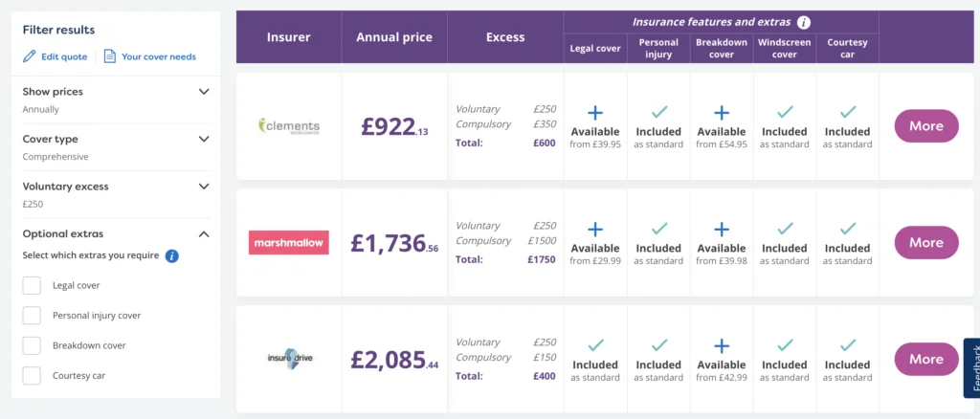Collapse the Optional extras section
Viewport: 980px width, 419px height.
[x=204, y=234]
